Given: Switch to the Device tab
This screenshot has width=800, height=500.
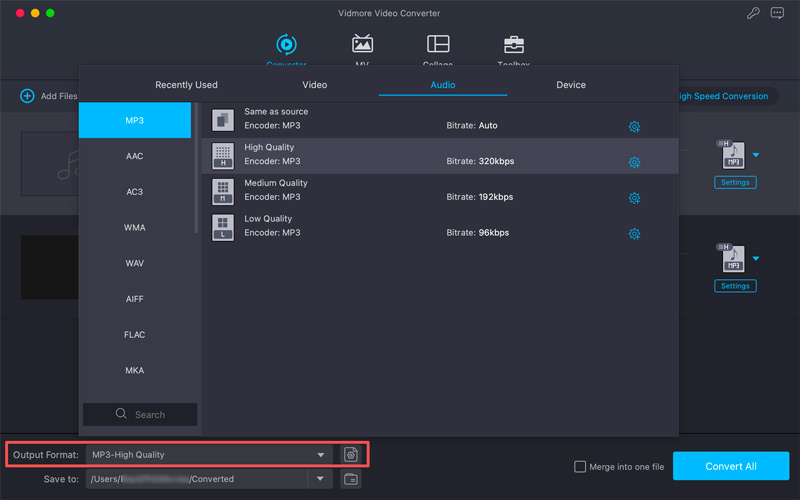Looking at the screenshot, I should [571, 85].
